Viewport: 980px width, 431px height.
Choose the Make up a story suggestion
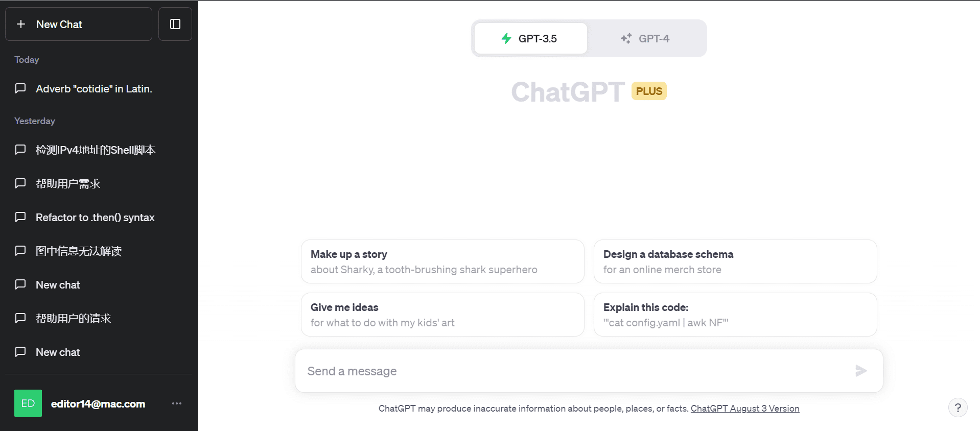point(442,261)
